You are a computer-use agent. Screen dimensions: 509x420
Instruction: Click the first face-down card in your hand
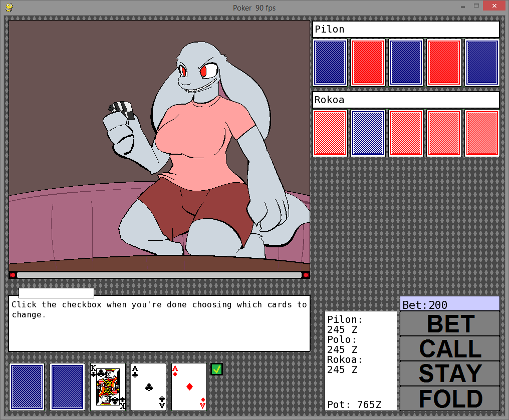click(27, 387)
